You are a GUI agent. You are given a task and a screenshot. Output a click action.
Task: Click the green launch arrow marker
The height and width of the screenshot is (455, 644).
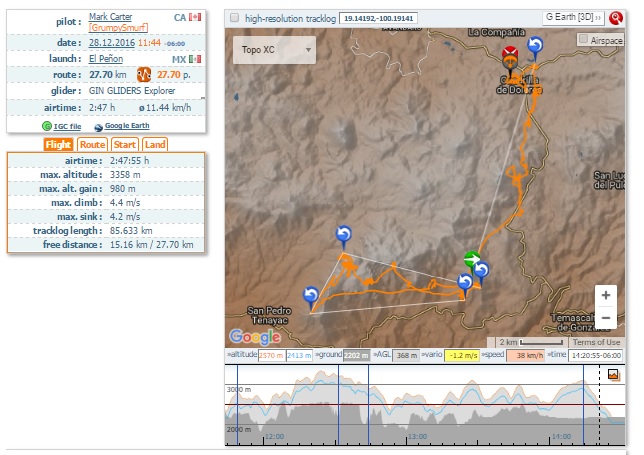[x=472, y=260]
